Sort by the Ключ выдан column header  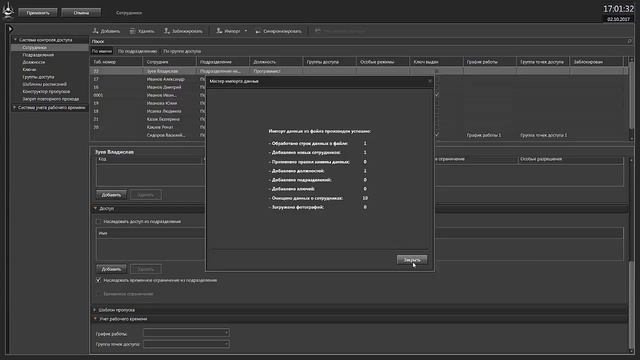pyautogui.click(x=436, y=62)
